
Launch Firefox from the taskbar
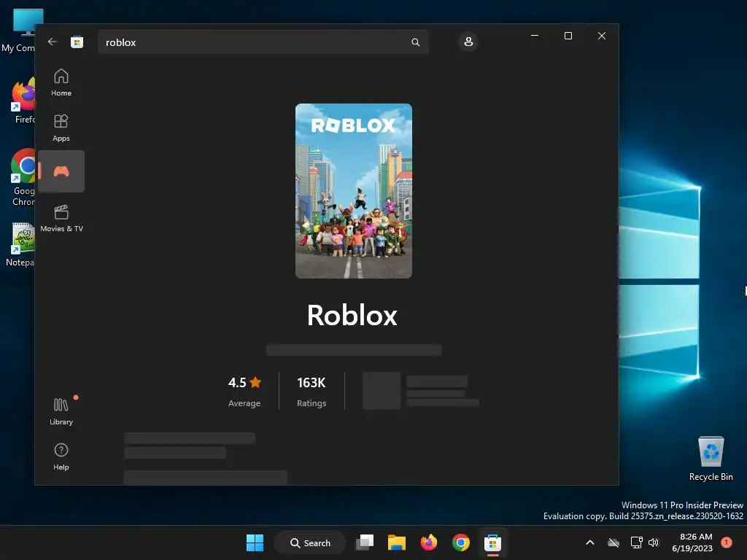[x=429, y=542]
